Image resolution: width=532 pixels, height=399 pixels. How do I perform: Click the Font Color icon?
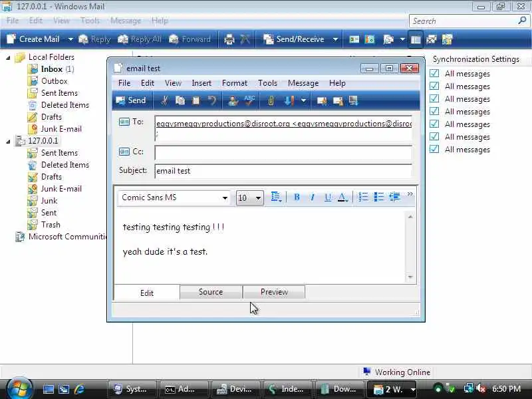point(342,197)
